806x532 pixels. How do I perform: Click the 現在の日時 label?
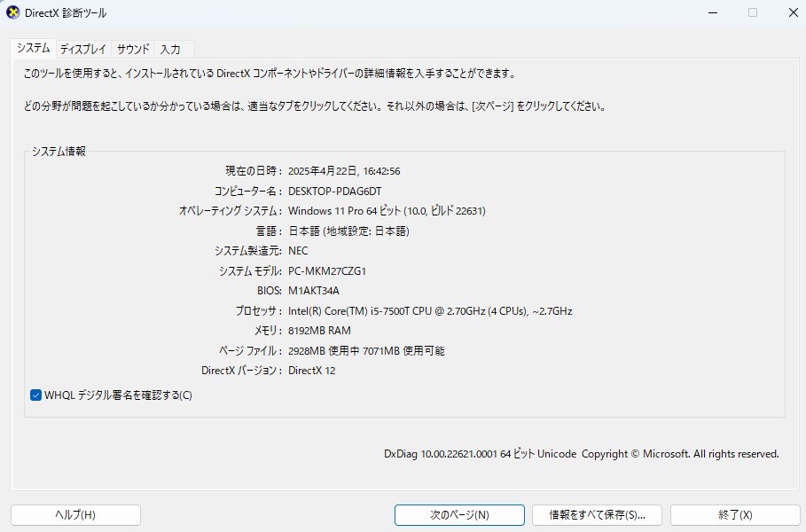click(x=254, y=171)
